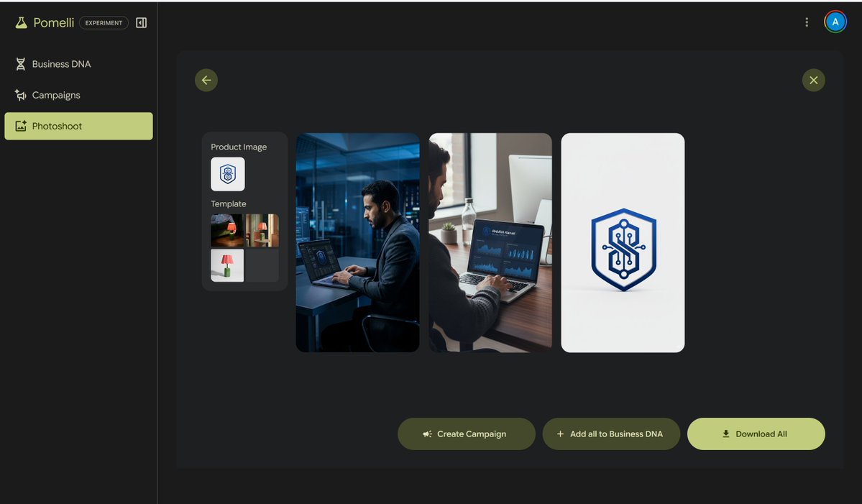
Task: Click the plus icon in Add all button
Action: (560, 434)
